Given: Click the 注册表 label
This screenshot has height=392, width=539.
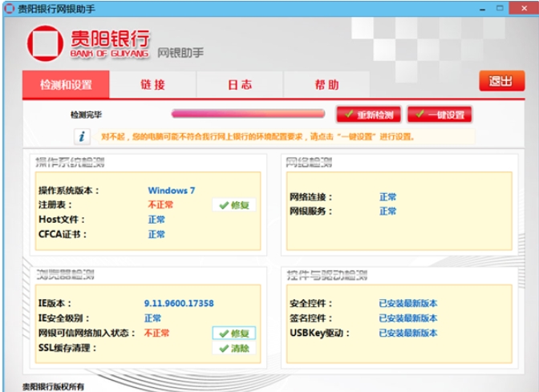Looking at the screenshot, I should point(55,204).
